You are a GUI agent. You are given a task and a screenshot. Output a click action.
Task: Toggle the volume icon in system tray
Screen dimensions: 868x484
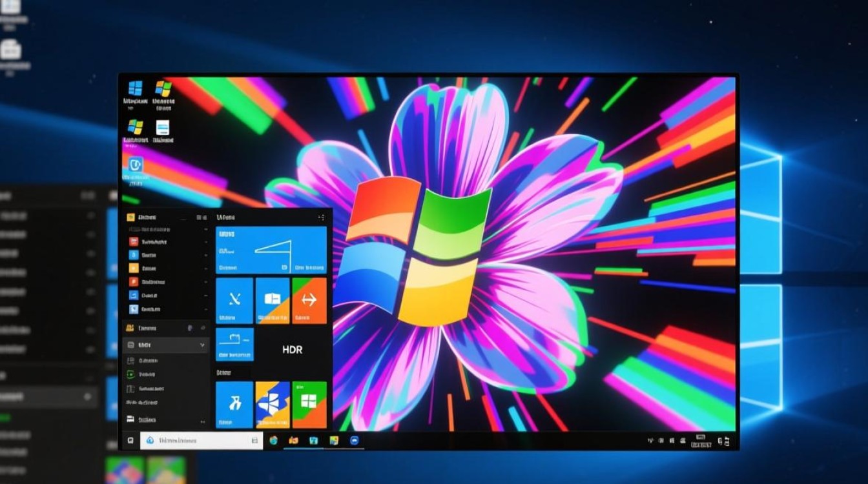coord(673,440)
